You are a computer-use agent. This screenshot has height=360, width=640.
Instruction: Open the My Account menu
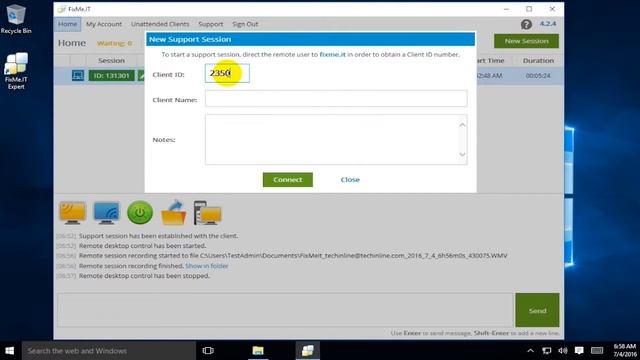click(x=104, y=24)
